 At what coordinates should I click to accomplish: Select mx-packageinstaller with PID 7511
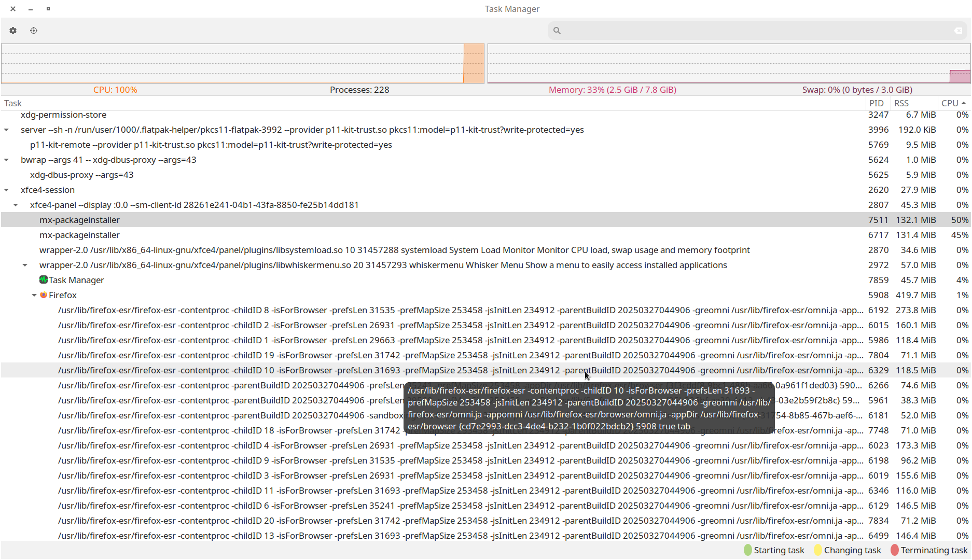(485, 220)
